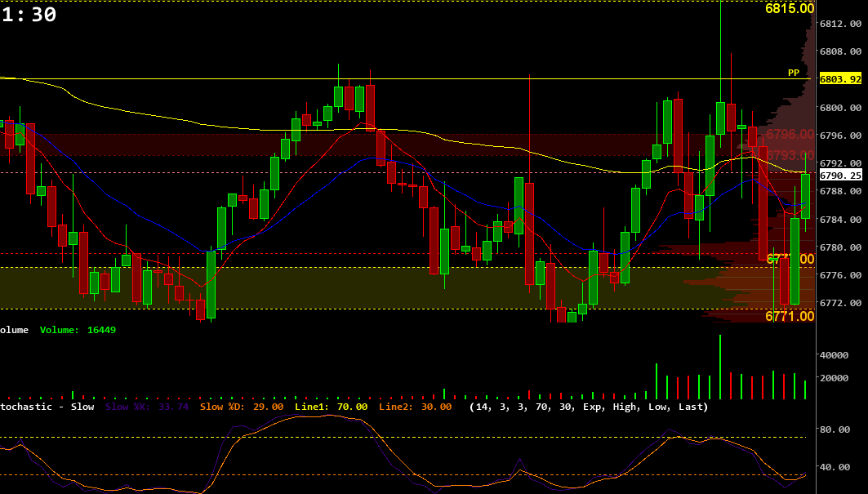Click the highlighted 6803.92 pivot price box

click(840, 80)
